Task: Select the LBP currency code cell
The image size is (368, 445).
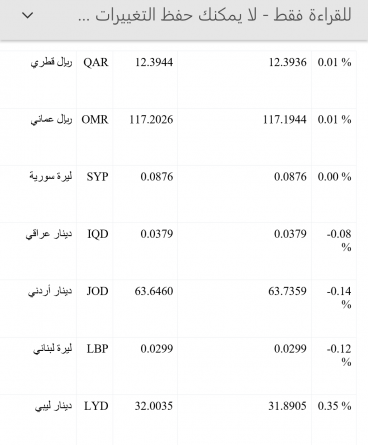Action: (x=95, y=366)
